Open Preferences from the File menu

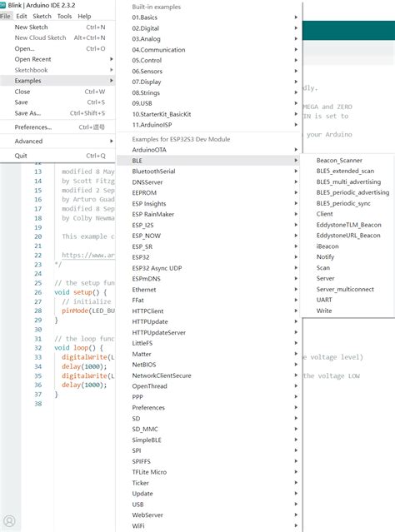[57, 127]
